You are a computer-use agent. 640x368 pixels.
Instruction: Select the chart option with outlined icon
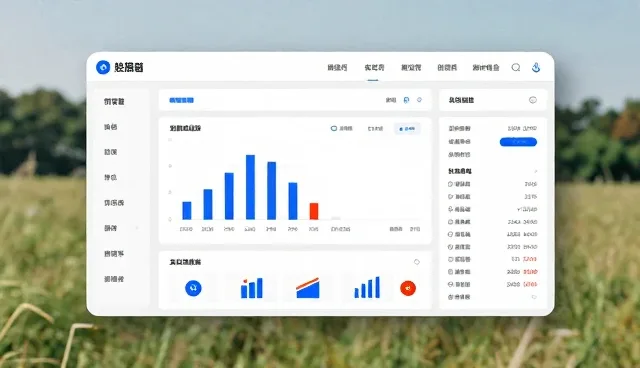[x=341, y=129]
